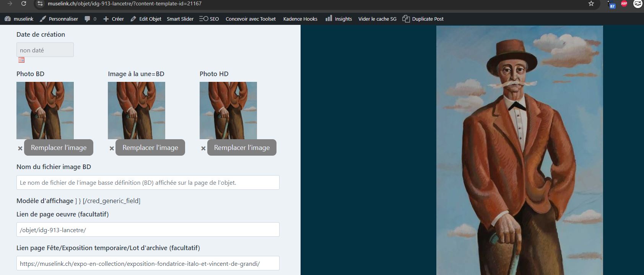
Task: Click the Photo BD thumbnail
Action: tap(45, 111)
